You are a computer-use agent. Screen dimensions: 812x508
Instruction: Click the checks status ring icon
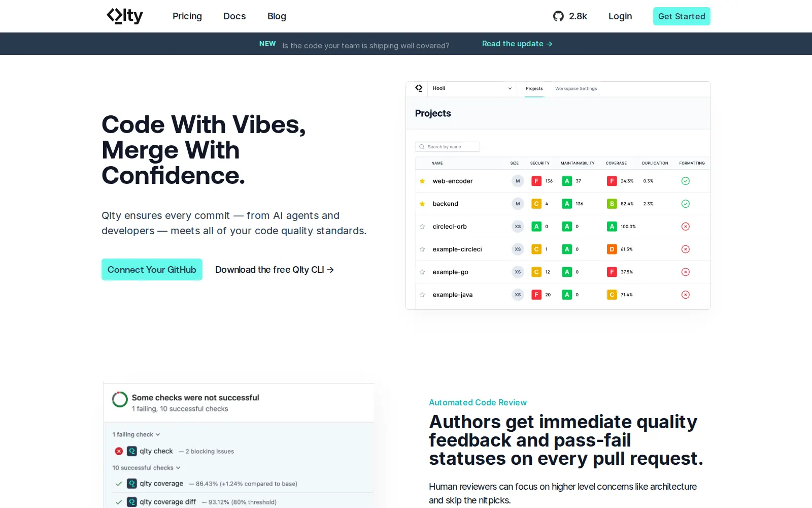pyautogui.click(x=120, y=399)
